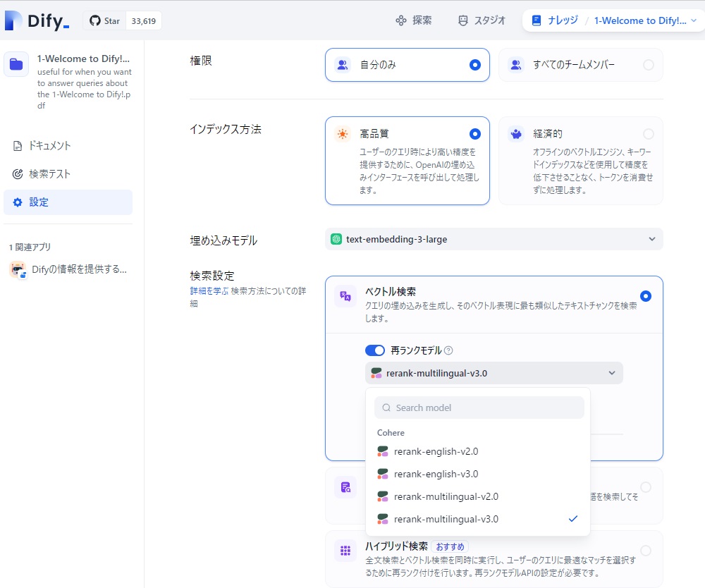Click the OpenAI icon in embedding model field
Image resolution: width=705 pixels, height=588 pixels.
336,239
